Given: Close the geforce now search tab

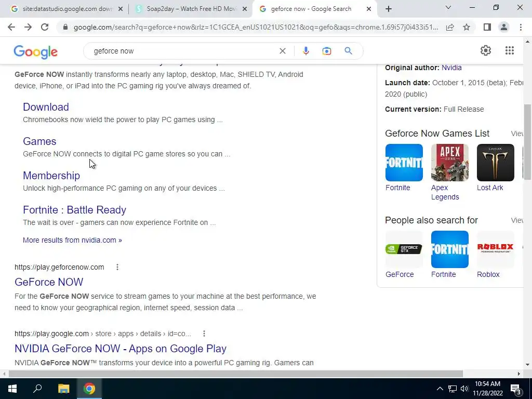Looking at the screenshot, I should pos(369,9).
